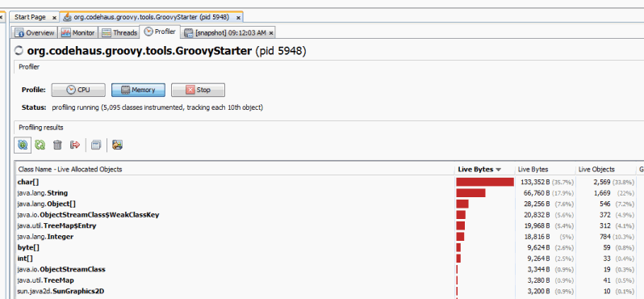644x299 pixels.
Task: Switch to the Threads tab
Action: tap(119, 33)
